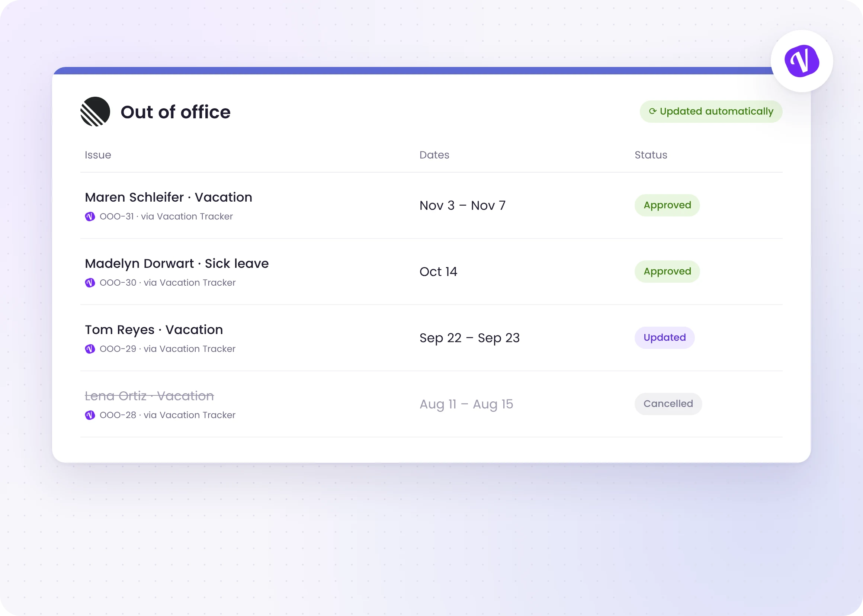Open Madelyn Dorwart · Sick leave issue

point(177,264)
